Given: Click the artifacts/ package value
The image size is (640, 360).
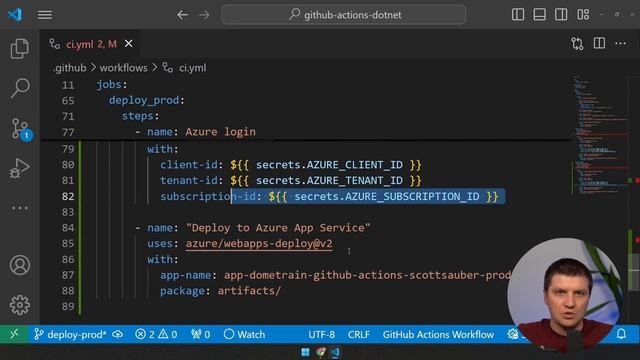Looking at the screenshot, I should [249, 291].
